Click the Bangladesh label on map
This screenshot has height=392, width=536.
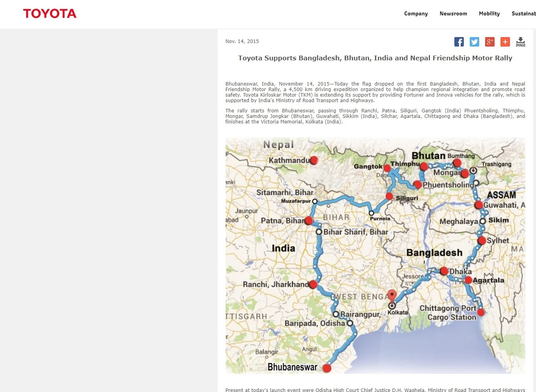[x=434, y=253]
